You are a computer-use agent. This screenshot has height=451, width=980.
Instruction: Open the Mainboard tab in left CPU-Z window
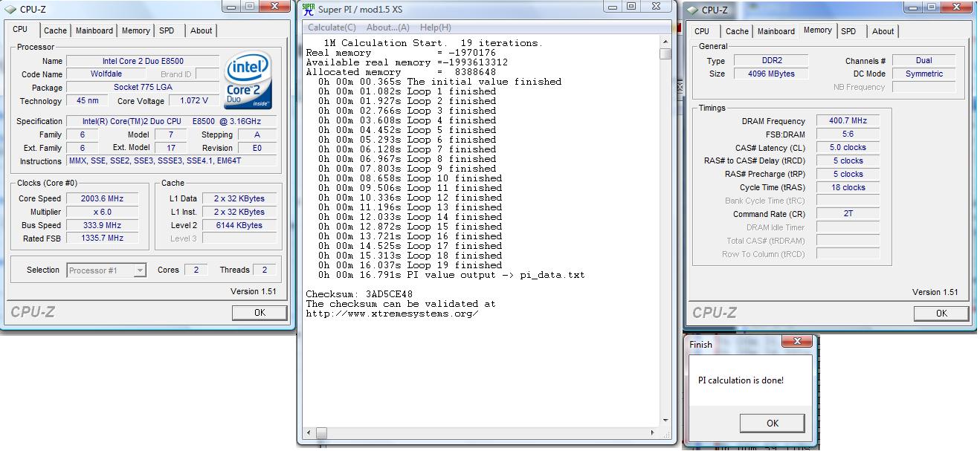(x=94, y=30)
